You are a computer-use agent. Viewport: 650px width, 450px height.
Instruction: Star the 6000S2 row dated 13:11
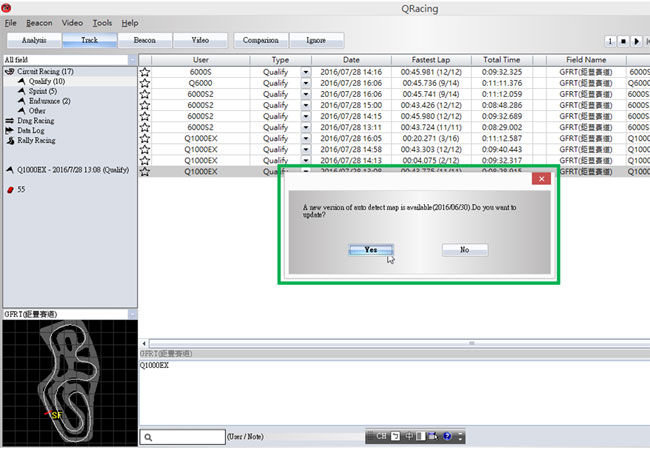coord(145,127)
